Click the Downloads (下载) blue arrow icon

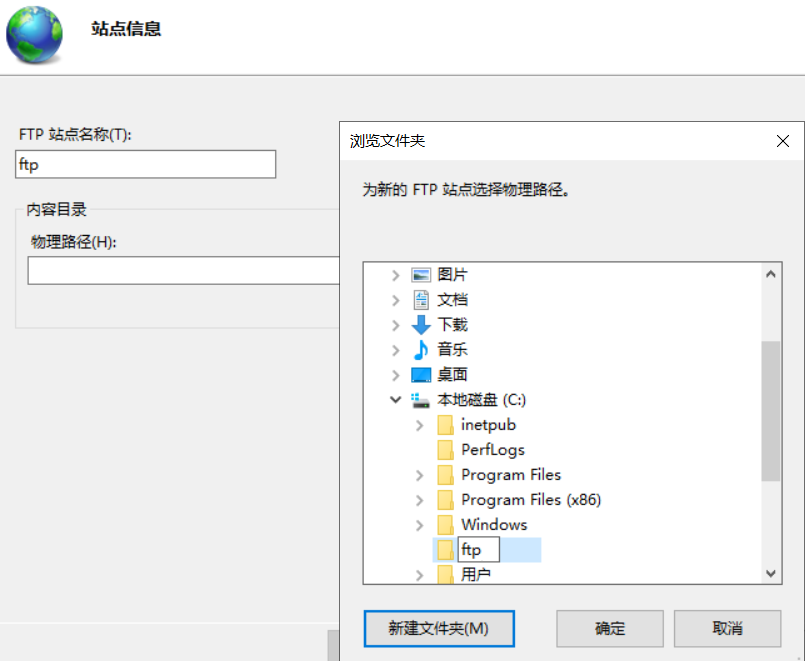pyautogui.click(x=421, y=325)
